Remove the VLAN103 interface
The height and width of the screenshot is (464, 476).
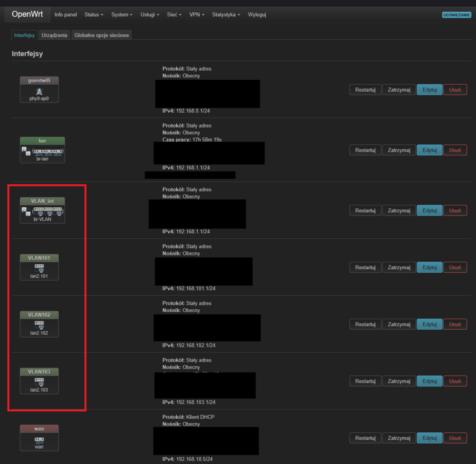455,381
